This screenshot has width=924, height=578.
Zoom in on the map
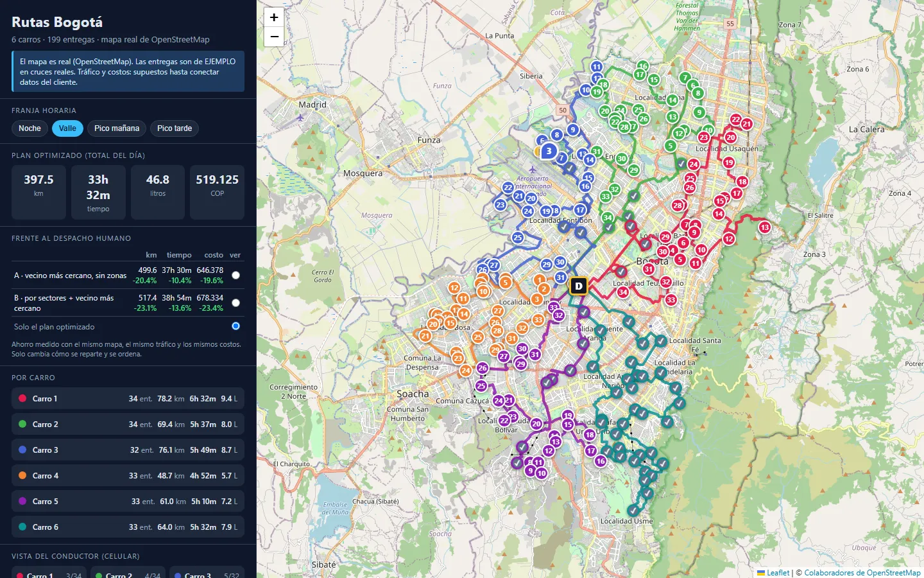[x=274, y=17]
